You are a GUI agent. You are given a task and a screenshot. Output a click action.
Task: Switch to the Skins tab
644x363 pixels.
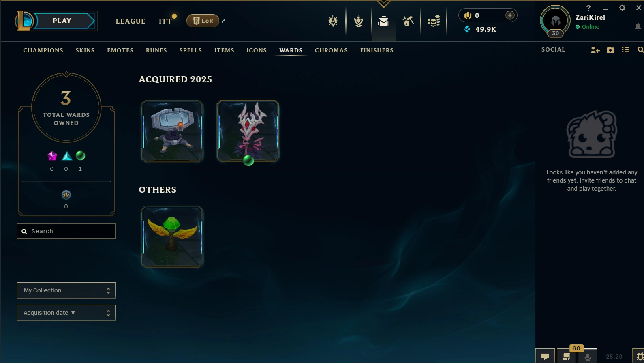tap(85, 50)
